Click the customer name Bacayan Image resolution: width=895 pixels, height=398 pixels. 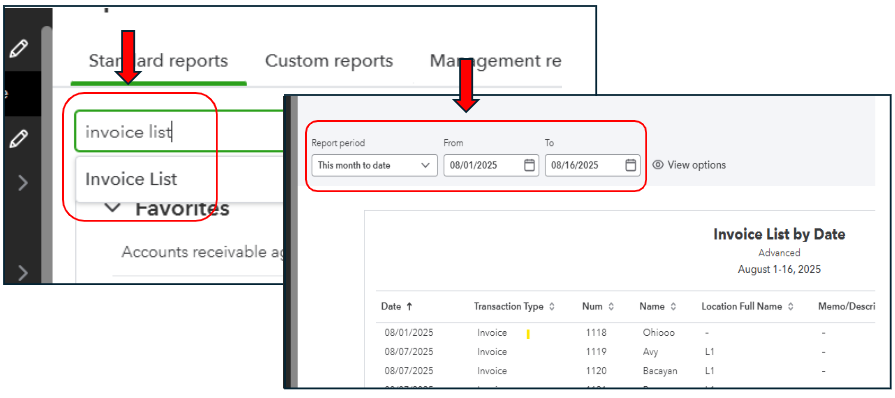tap(660, 371)
